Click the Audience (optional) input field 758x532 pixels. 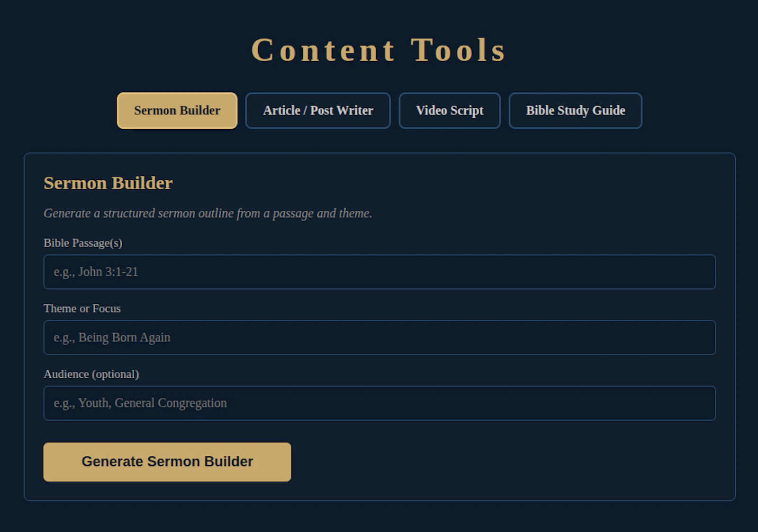pyautogui.click(x=379, y=403)
